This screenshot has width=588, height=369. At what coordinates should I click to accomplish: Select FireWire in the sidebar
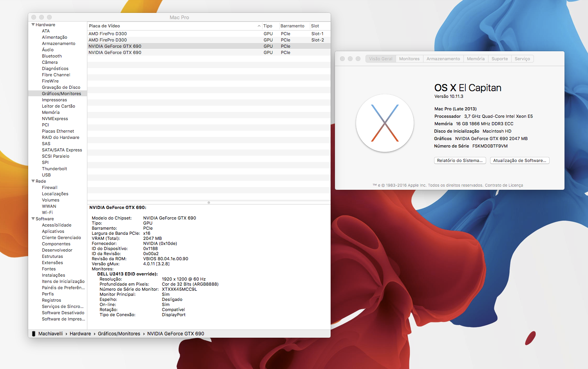point(50,81)
